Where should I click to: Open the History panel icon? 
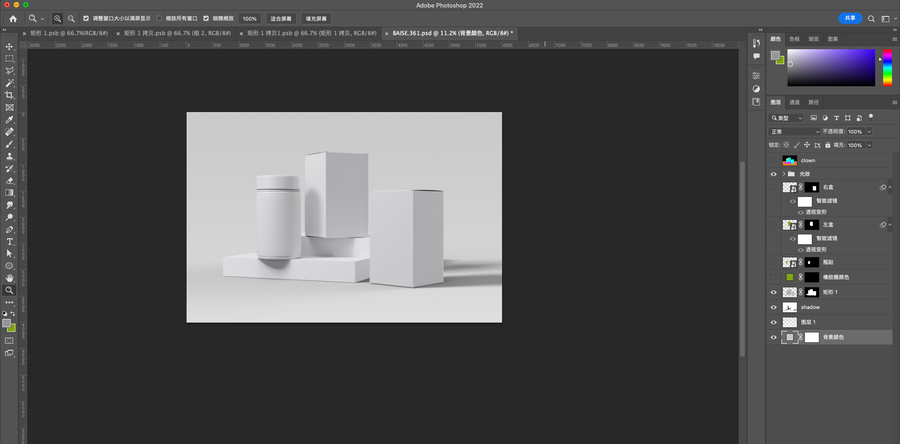tap(756, 43)
